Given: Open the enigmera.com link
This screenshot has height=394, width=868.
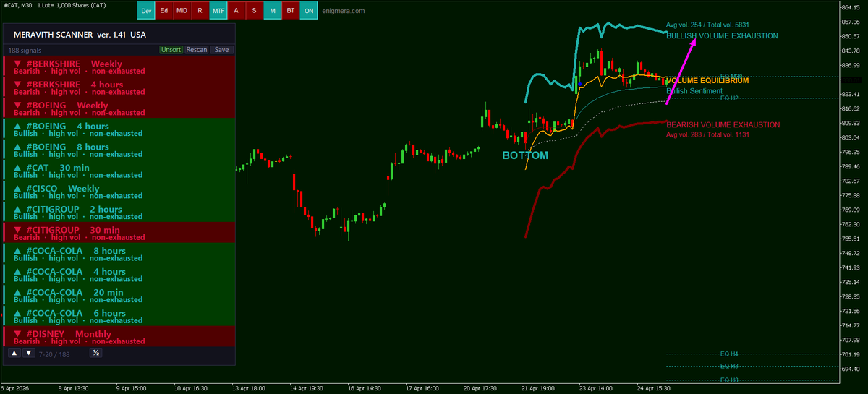Looking at the screenshot, I should [x=344, y=12].
